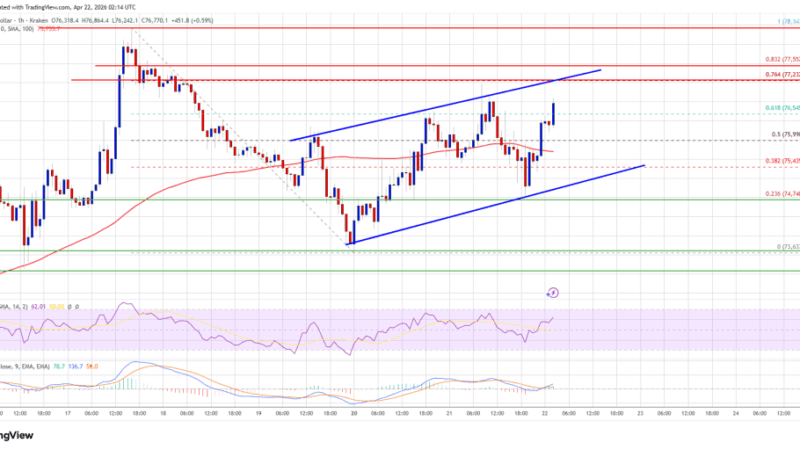
Task: Select the topmost red horizontal resistance line
Action: (x=400, y=30)
